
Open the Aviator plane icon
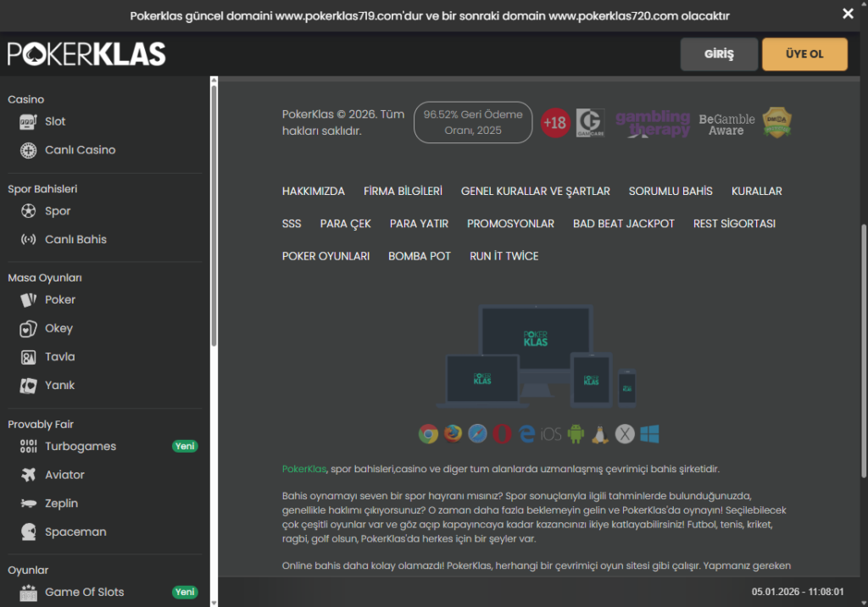(x=29, y=475)
